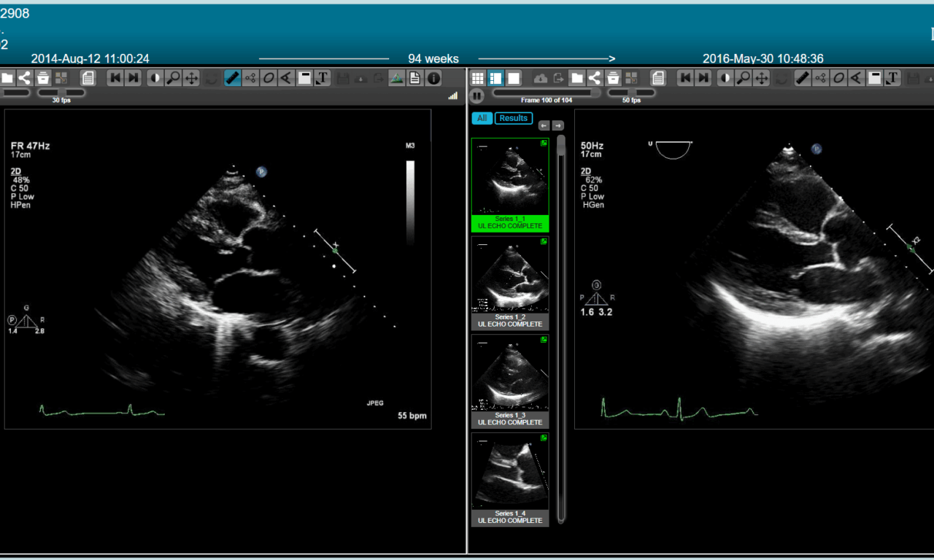Pause the cine loop playback
The image size is (934, 560).
[x=477, y=95]
